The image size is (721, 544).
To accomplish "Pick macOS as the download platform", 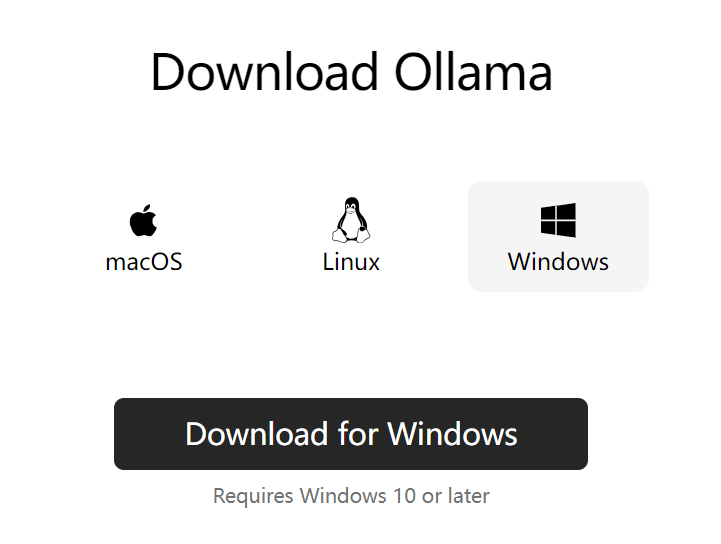I will 144,236.
